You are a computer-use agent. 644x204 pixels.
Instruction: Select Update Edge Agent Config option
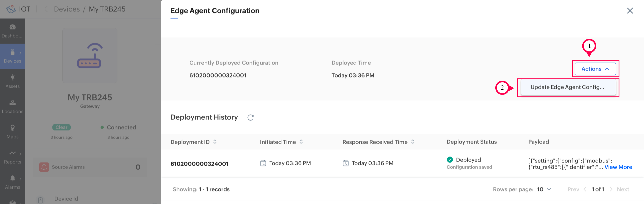coord(567,87)
